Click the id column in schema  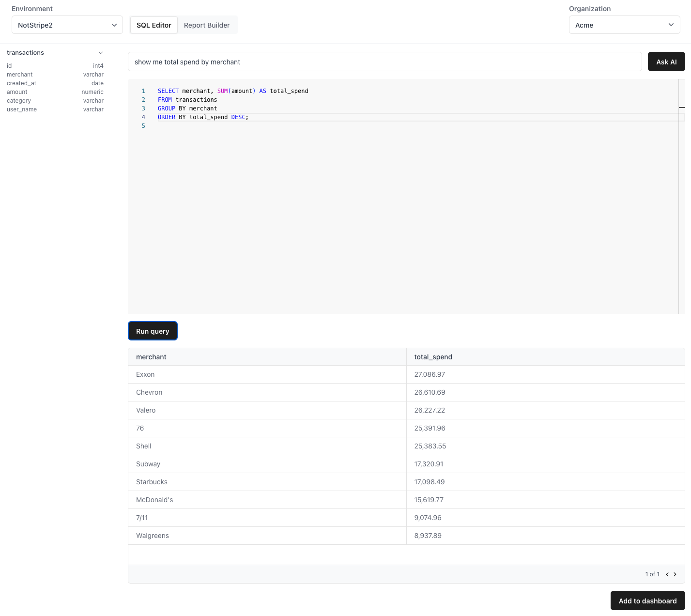click(x=55, y=66)
